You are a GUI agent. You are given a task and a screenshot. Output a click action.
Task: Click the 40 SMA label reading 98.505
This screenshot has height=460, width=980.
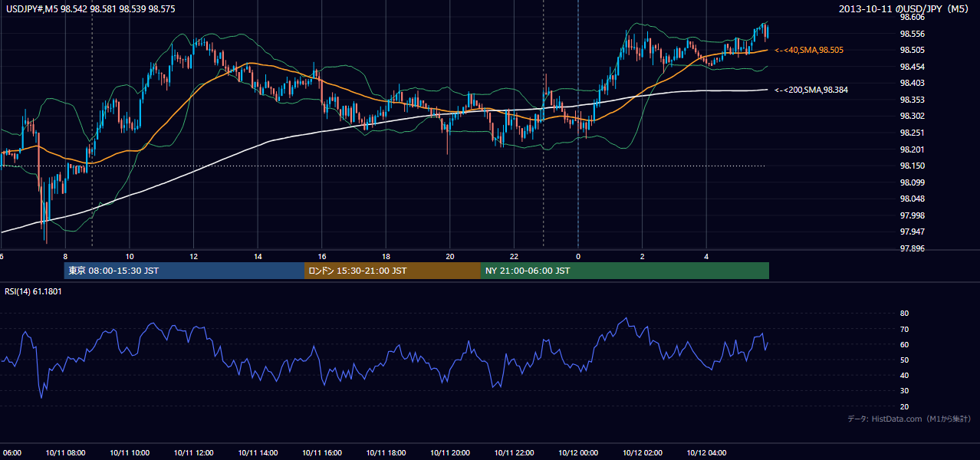(x=809, y=50)
